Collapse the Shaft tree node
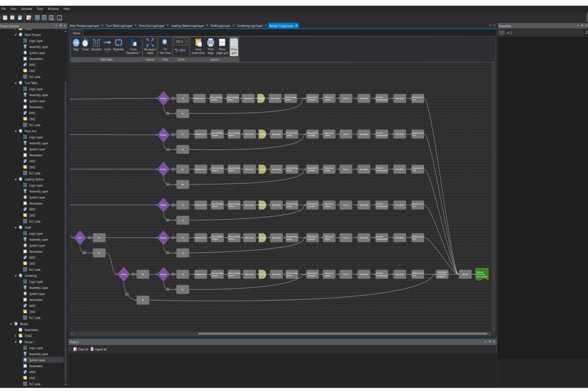This screenshot has width=588, height=392. pyautogui.click(x=16, y=228)
